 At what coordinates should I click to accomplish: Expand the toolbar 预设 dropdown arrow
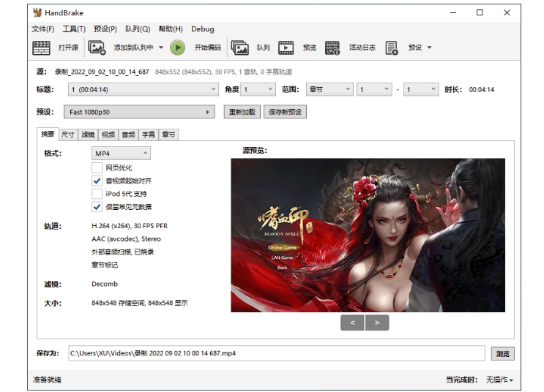429,48
